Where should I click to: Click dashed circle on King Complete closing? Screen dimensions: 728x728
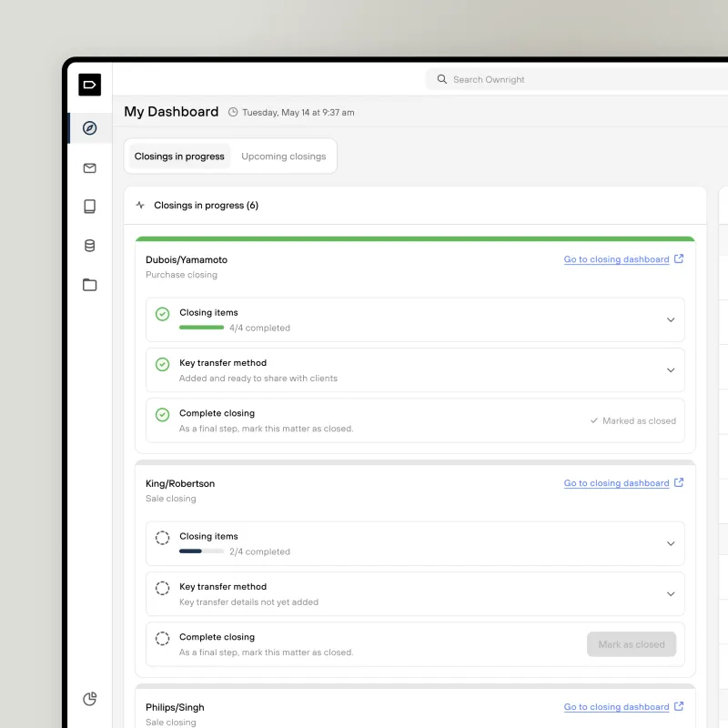coord(163,639)
